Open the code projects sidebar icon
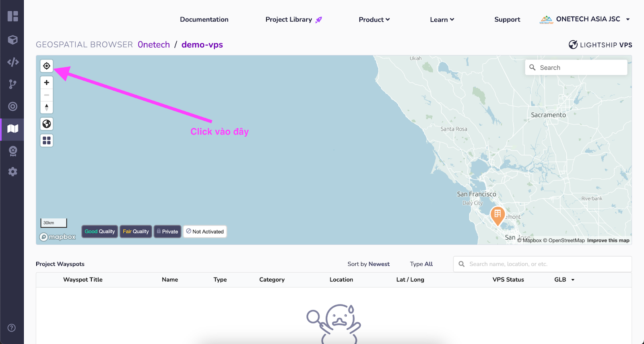Image resolution: width=644 pixels, height=344 pixels. pos(12,62)
